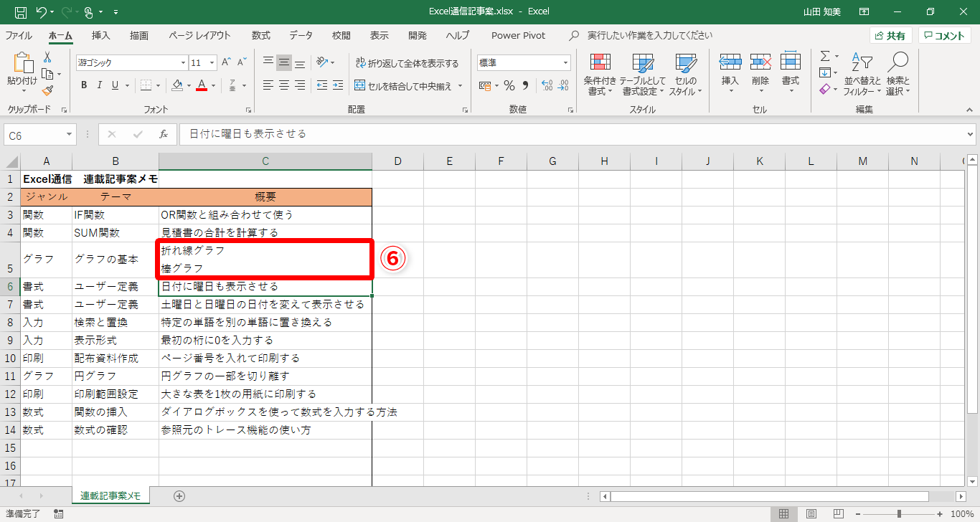The height and width of the screenshot is (522, 980).
Task: Toggle italic formatting
Action: point(99,85)
